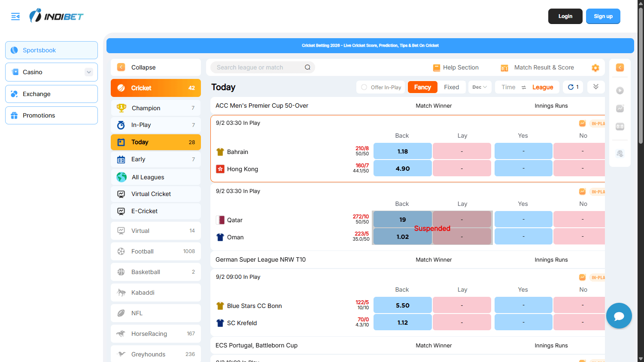Click the Exchange icon in the left sidebar
The image size is (644, 362).
[14, 94]
